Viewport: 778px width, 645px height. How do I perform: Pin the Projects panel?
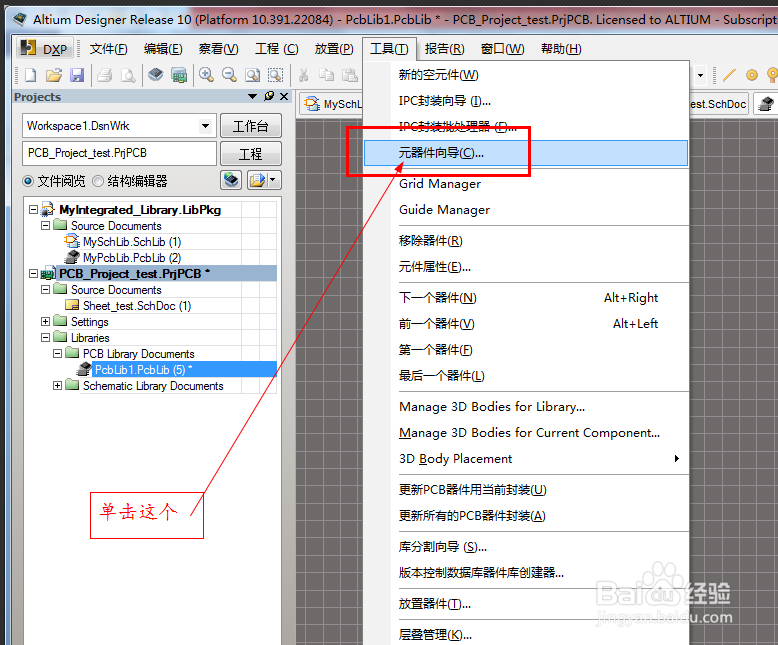tap(269, 96)
